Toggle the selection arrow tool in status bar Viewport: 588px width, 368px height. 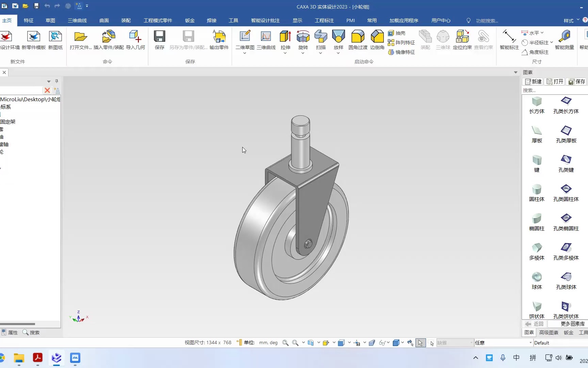(x=421, y=343)
